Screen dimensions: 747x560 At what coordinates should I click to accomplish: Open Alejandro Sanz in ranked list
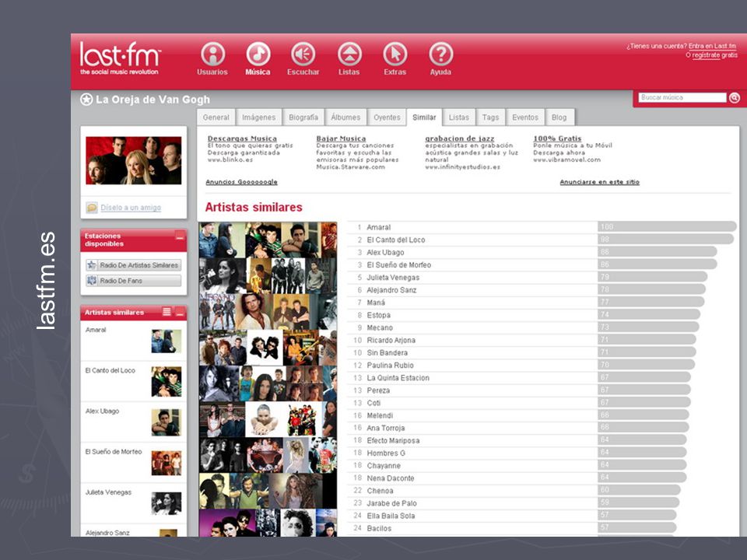391,290
